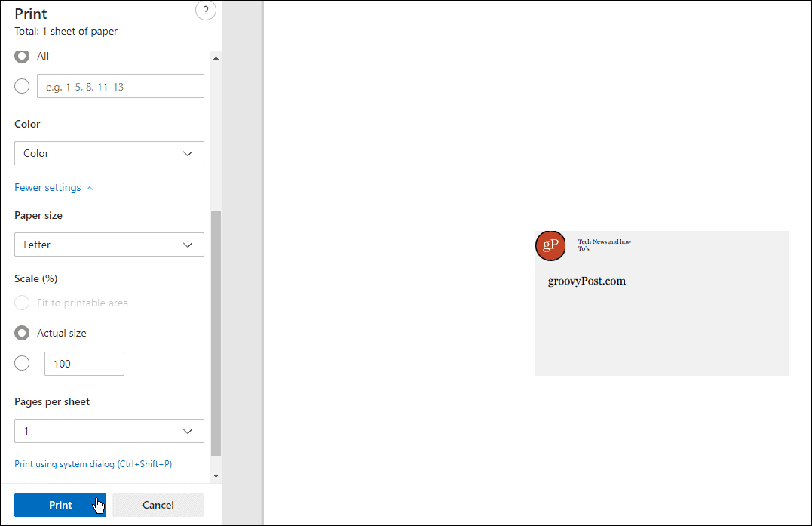Click 'Tech News and how To's' preview text
Image resolution: width=812 pixels, height=526 pixels.
(x=605, y=245)
